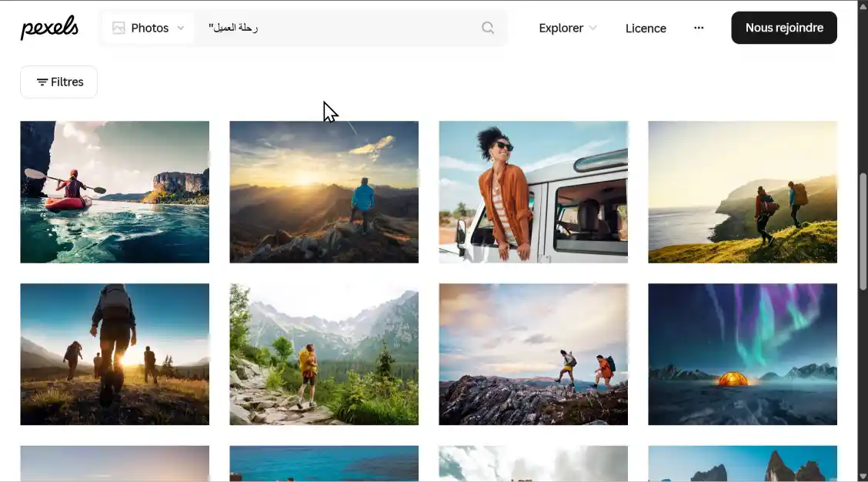Click the Nous rejoindre button
This screenshot has height=482, width=868.
click(x=783, y=28)
